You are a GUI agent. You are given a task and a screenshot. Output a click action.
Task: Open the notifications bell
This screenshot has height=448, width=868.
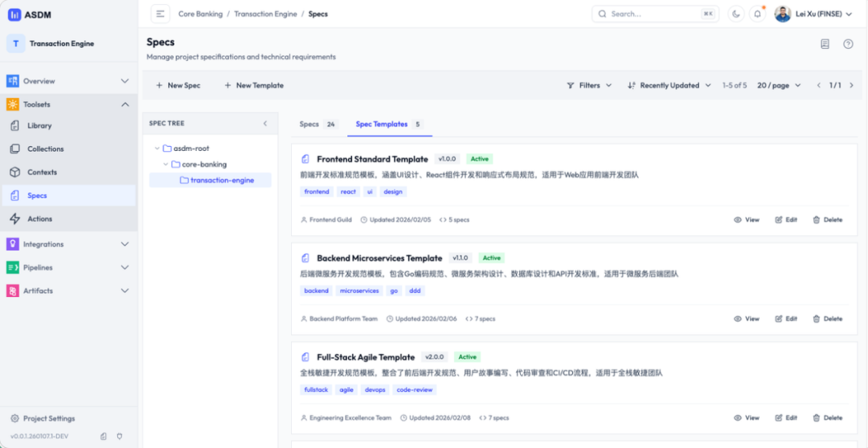(757, 14)
